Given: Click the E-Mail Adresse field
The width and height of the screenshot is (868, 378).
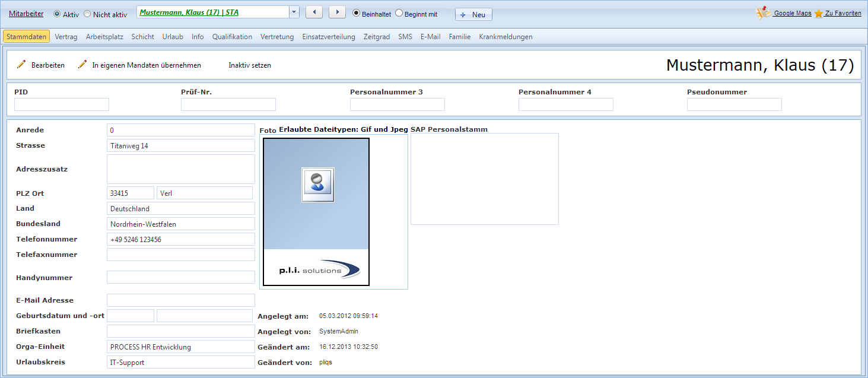Looking at the screenshot, I should (181, 300).
